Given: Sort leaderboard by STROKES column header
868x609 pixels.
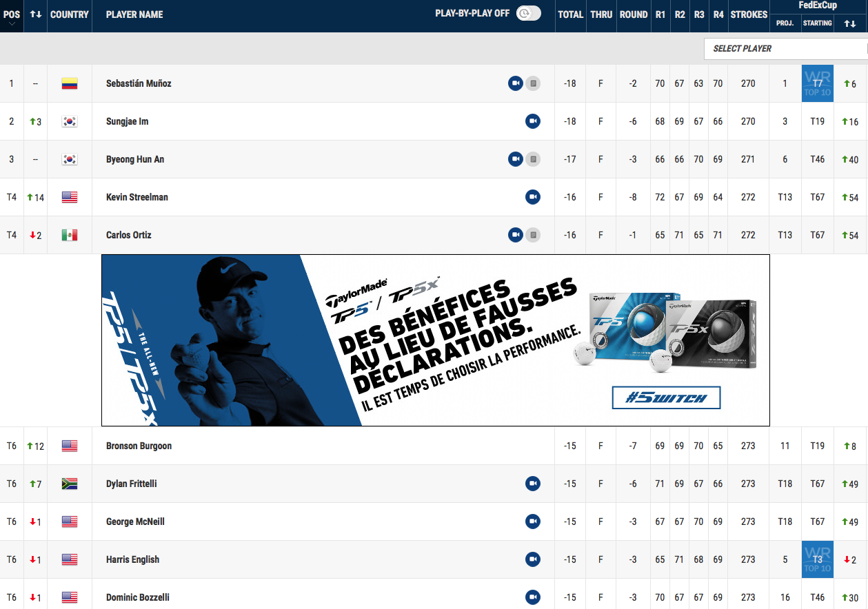Looking at the screenshot, I should tap(748, 14).
